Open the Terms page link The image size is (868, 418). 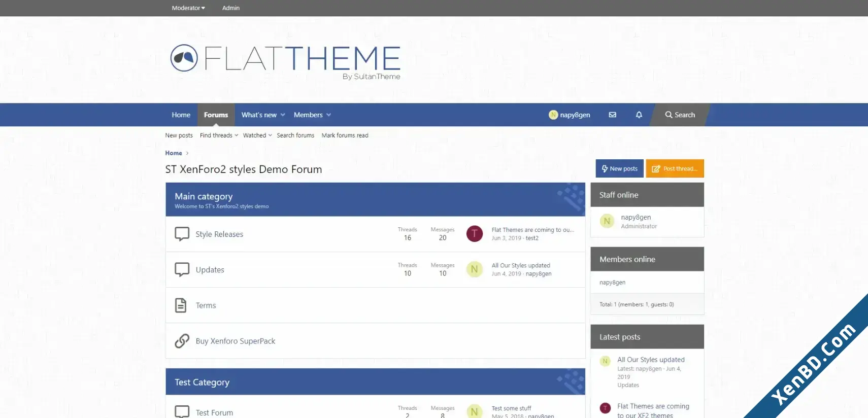point(206,305)
